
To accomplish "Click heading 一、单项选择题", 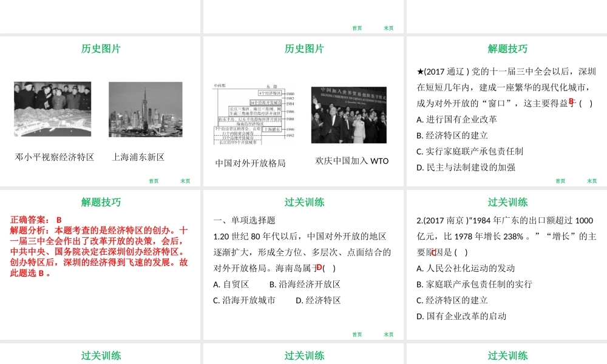I will pyautogui.click(x=244, y=220).
